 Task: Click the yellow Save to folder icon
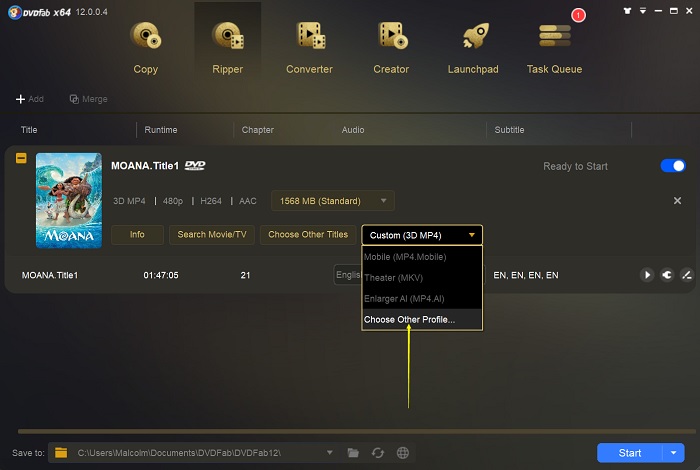[x=61, y=453]
